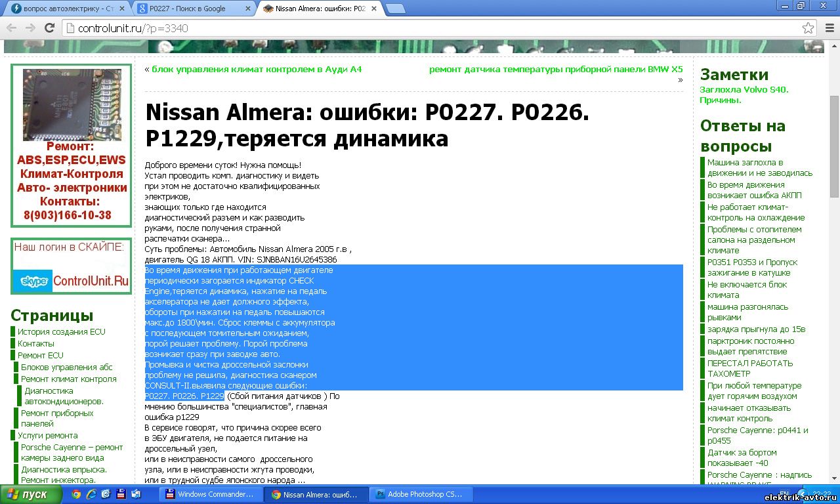Open the note 'Заглохла Volvo S40. Причины.'
Image resolution: width=840 pixels, height=504 pixels.
pyautogui.click(x=744, y=94)
